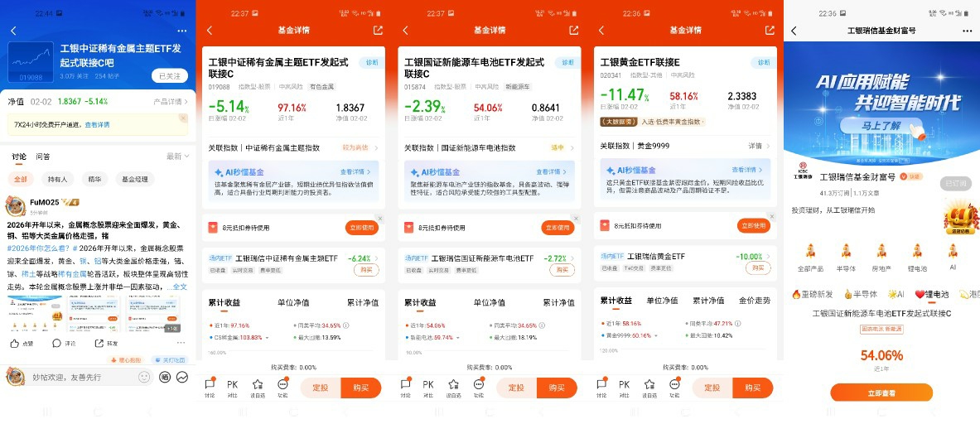Select the 持有人 filter chip
Screen dimensions: 980x424
(58, 179)
